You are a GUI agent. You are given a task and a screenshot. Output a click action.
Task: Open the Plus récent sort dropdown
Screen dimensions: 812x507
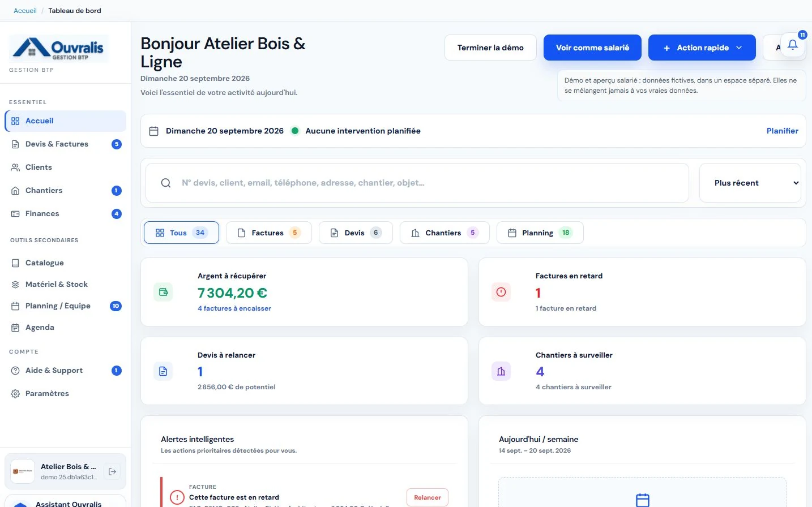(x=750, y=183)
